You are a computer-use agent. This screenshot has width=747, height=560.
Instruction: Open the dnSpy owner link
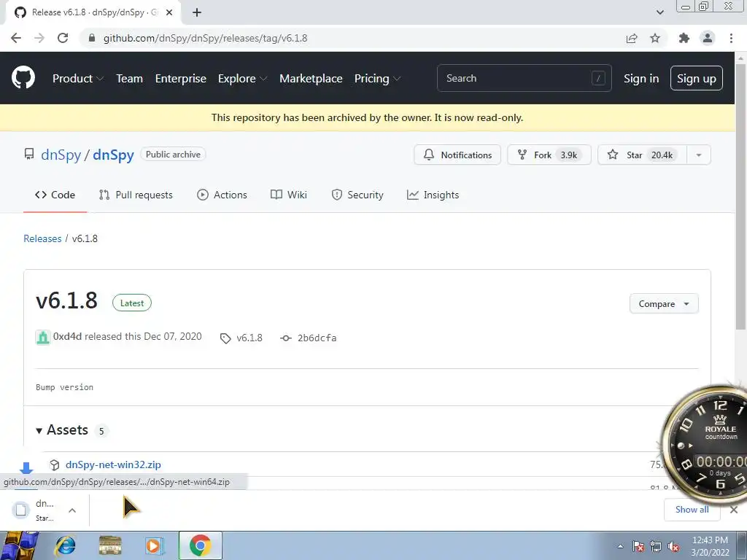(x=61, y=155)
